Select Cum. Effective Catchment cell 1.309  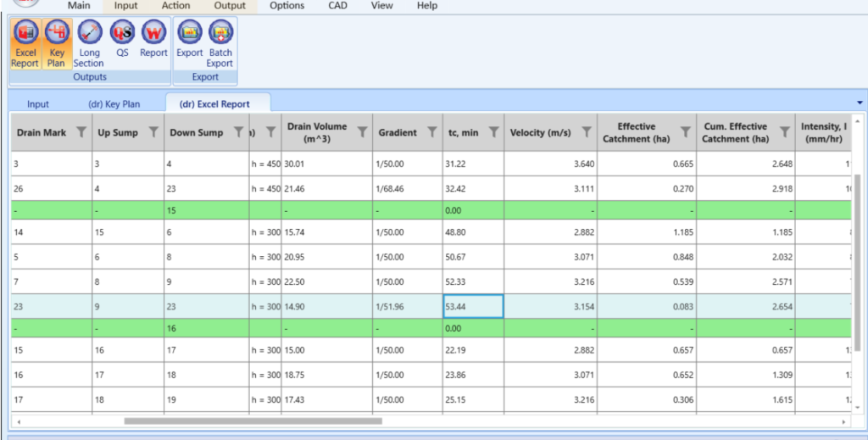point(746,376)
